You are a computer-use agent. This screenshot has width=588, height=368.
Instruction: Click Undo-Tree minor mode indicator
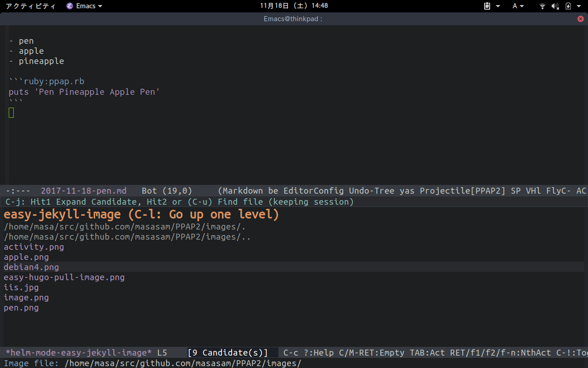[372, 190]
